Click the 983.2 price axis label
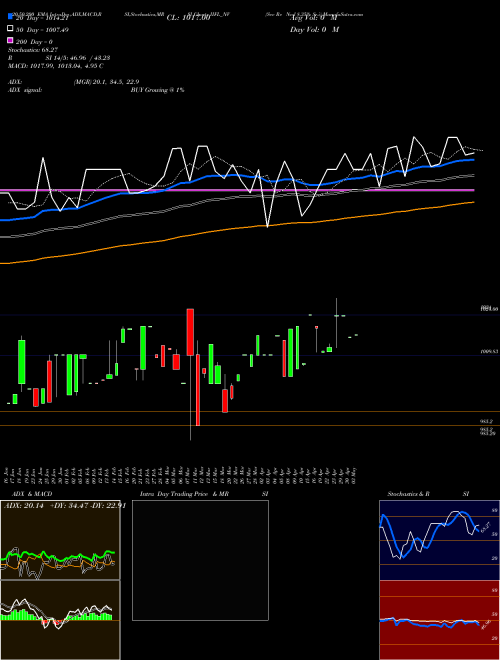This screenshot has height=660, width=500. tap(487, 421)
